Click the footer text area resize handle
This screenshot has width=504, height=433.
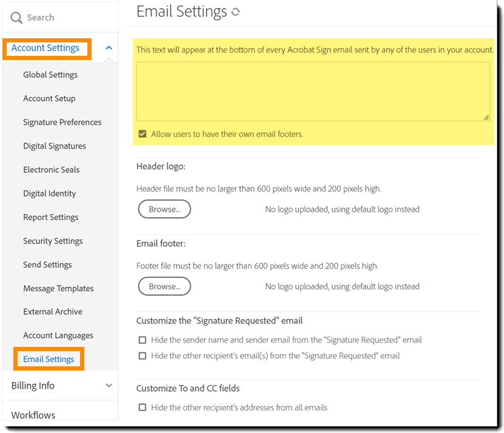pyautogui.click(x=486, y=118)
